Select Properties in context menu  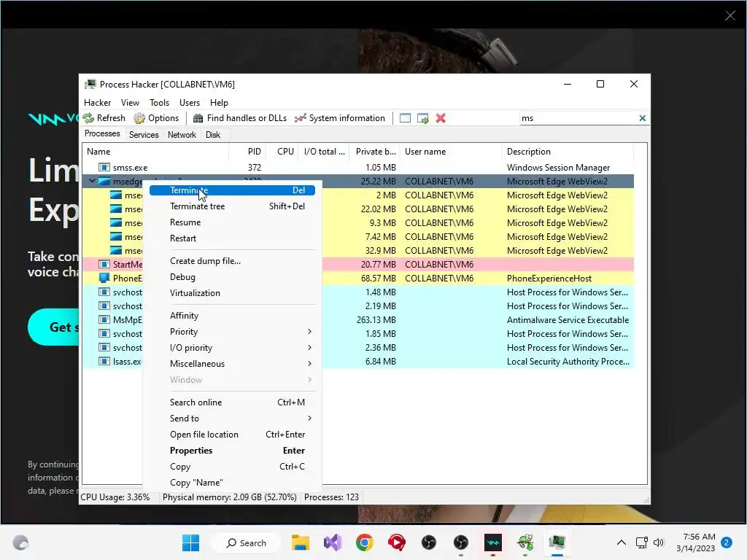(x=232, y=451)
